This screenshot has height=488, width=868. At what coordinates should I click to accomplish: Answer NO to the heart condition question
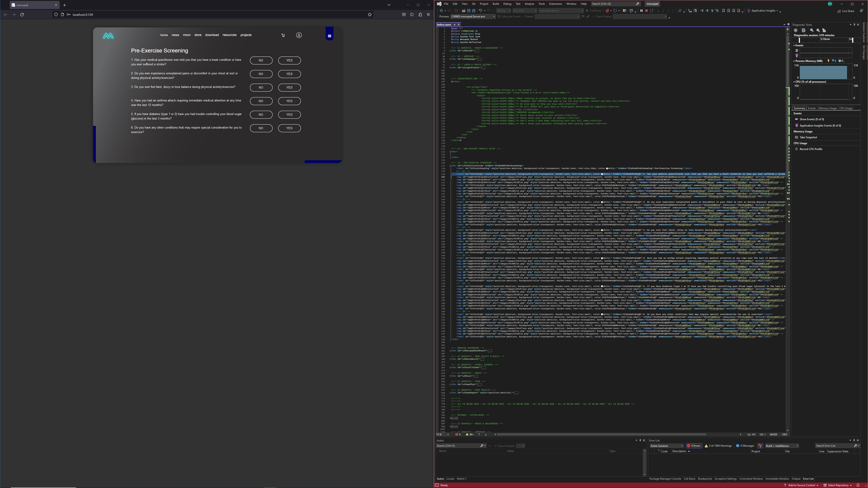261,60
